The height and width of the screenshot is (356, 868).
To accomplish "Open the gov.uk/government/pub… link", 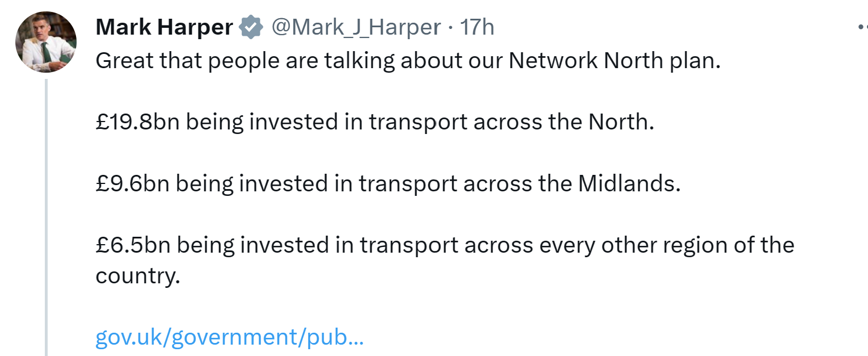I will (229, 337).
